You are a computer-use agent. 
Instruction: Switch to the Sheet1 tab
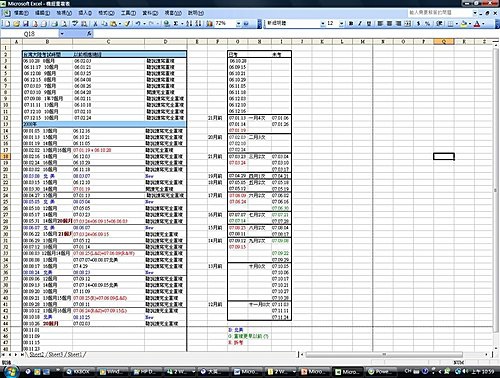(74, 354)
